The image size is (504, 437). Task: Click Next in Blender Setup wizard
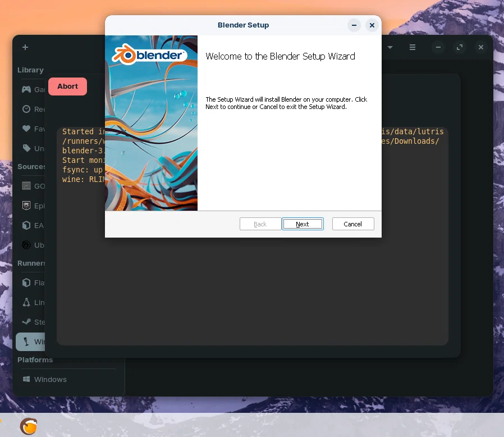click(303, 224)
